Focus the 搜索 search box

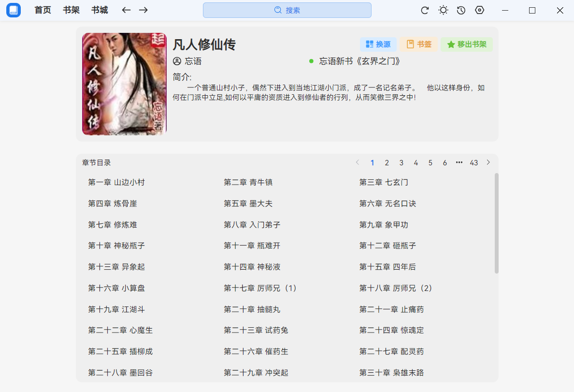pyautogui.click(x=287, y=10)
